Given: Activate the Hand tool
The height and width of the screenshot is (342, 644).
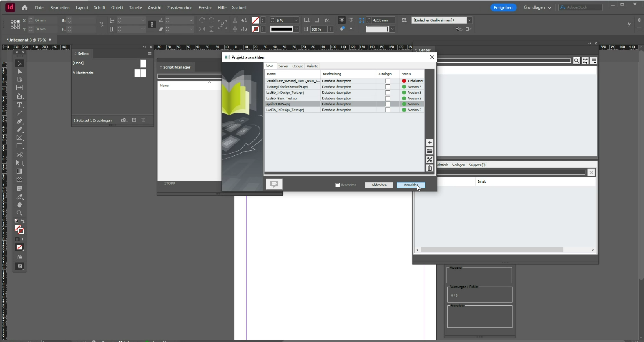Looking at the screenshot, I should 19,205.
